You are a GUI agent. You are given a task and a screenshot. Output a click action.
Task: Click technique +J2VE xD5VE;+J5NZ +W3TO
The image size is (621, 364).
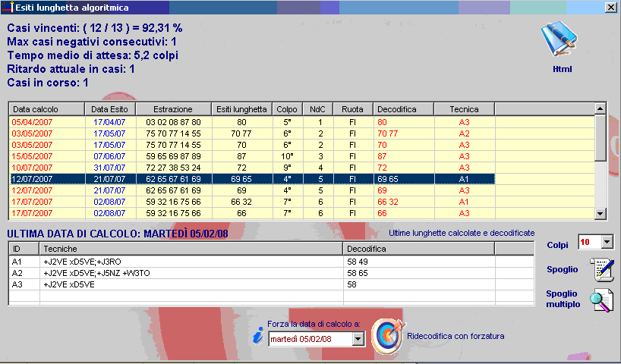coord(96,274)
